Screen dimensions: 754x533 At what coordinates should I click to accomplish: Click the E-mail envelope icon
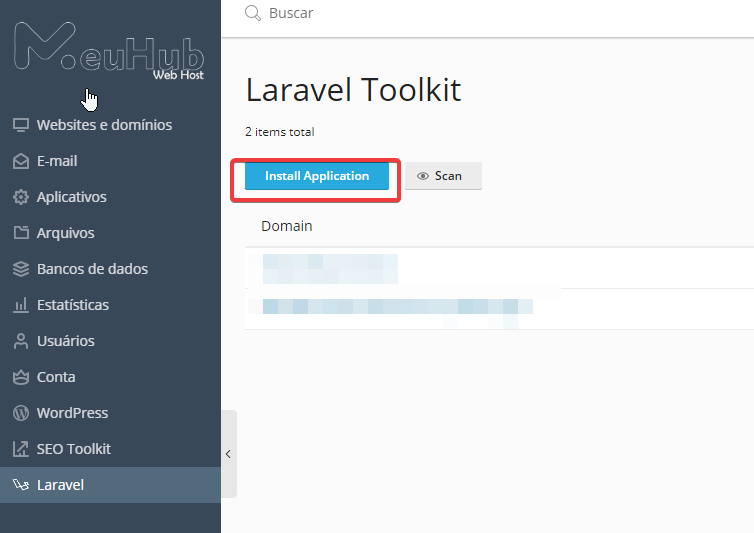click(x=21, y=161)
